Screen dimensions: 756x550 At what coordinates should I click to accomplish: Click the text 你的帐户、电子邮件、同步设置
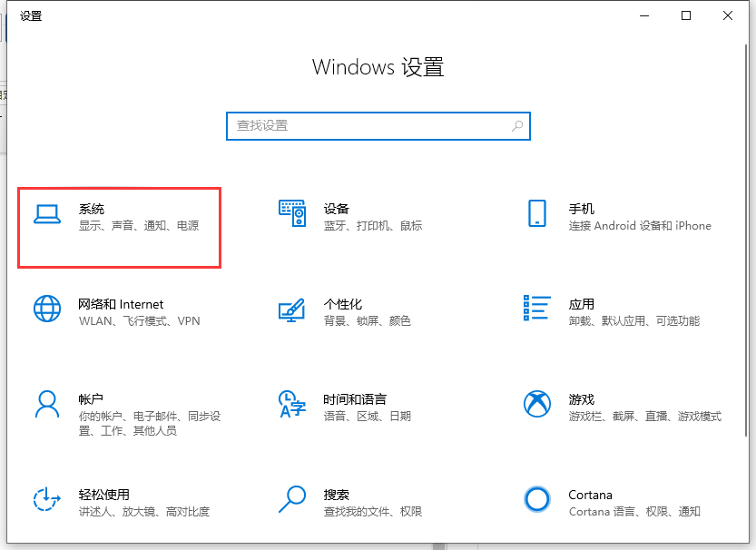[150, 423]
